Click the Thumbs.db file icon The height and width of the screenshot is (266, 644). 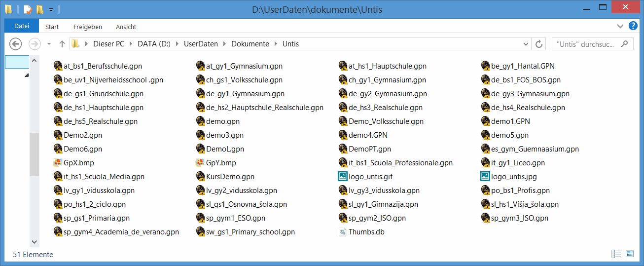[x=343, y=232]
